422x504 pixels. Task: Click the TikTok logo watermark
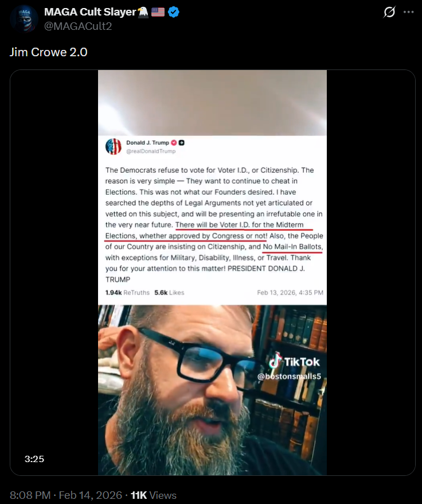coord(294,361)
